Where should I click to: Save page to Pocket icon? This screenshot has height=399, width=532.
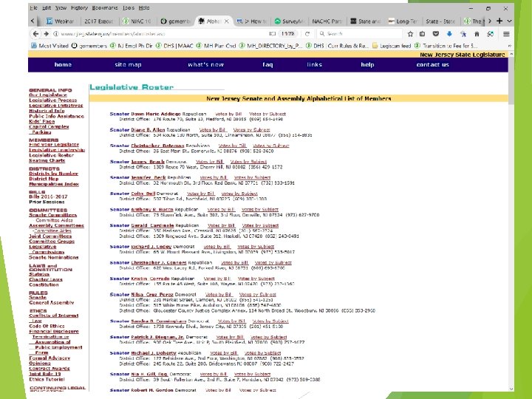pyautogui.click(x=436, y=34)
